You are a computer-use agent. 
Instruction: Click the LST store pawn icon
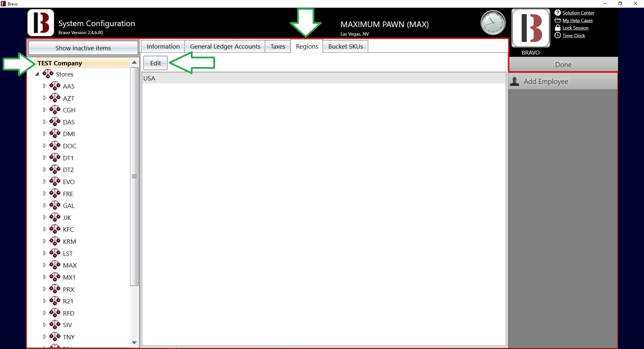point(55,253)
